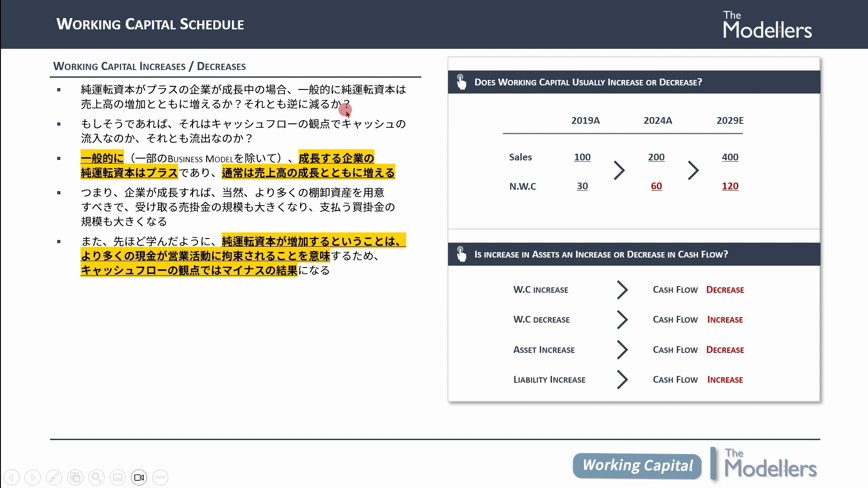Click chevron next to Liability Increase
Screen dimensions: 868x488
pyautogui.click(x=622, y=380)
